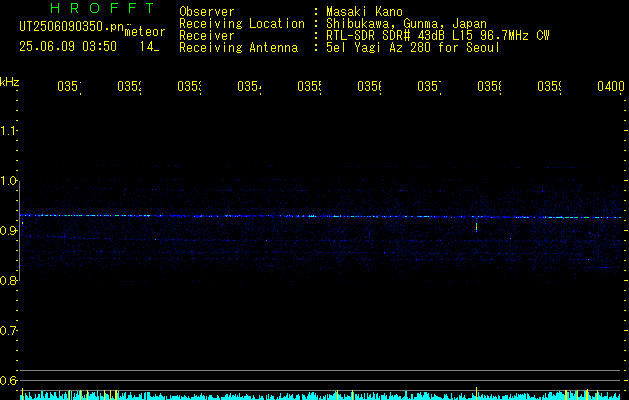Click the 0.9 frequency axis label

click(8, 230)
